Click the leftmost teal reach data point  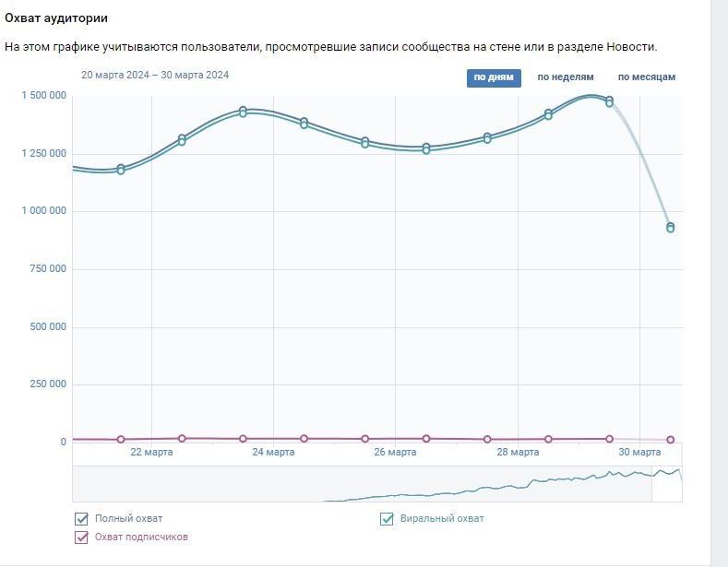121,169
